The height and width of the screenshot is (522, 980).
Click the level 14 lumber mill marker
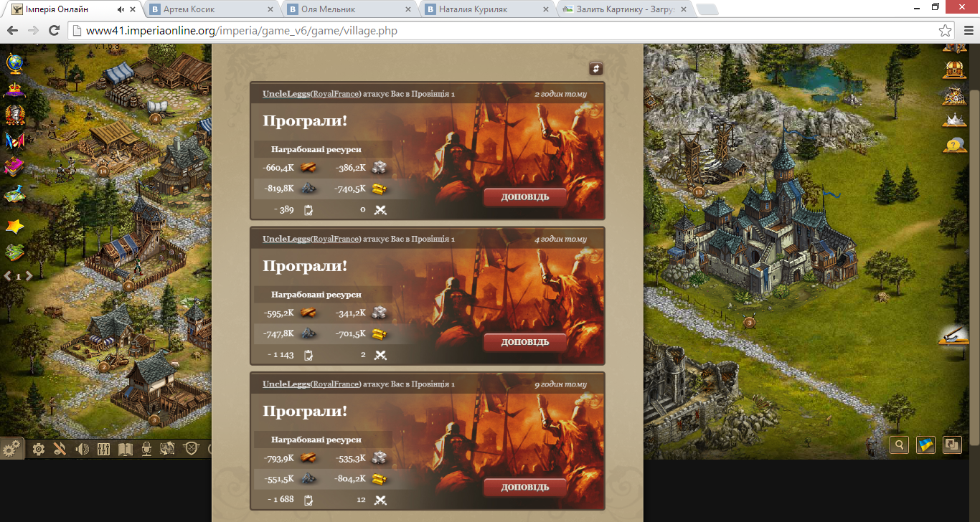[103, 171]
